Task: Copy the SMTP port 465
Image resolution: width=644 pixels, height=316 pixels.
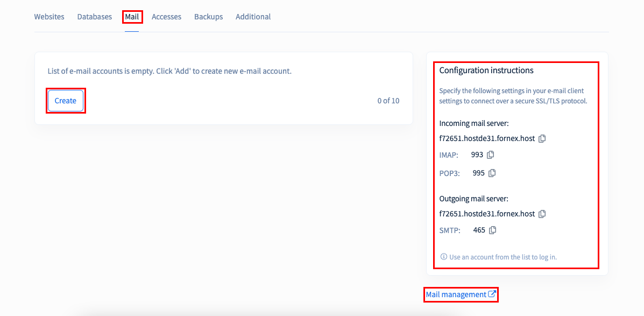Action: (492, 230)
